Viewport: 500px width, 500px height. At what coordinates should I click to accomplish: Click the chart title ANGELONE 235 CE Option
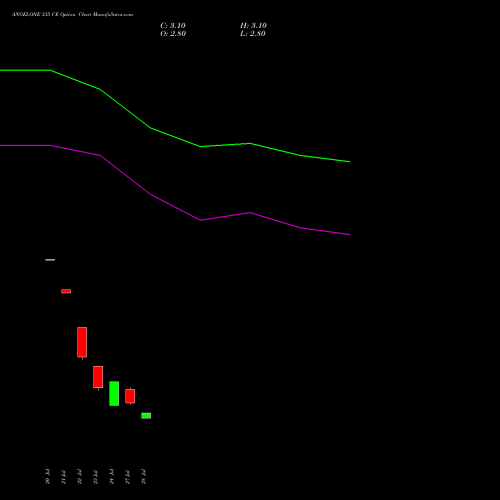point(43,15)
